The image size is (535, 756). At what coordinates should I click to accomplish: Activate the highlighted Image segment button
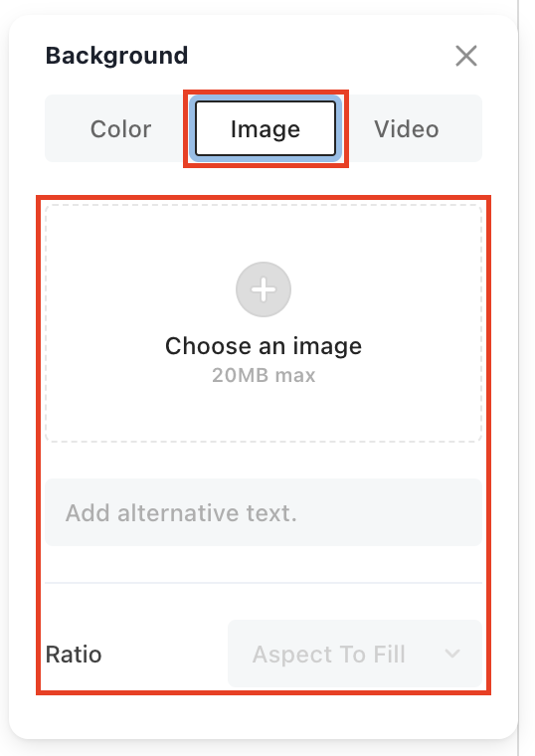tap(266, 128)
